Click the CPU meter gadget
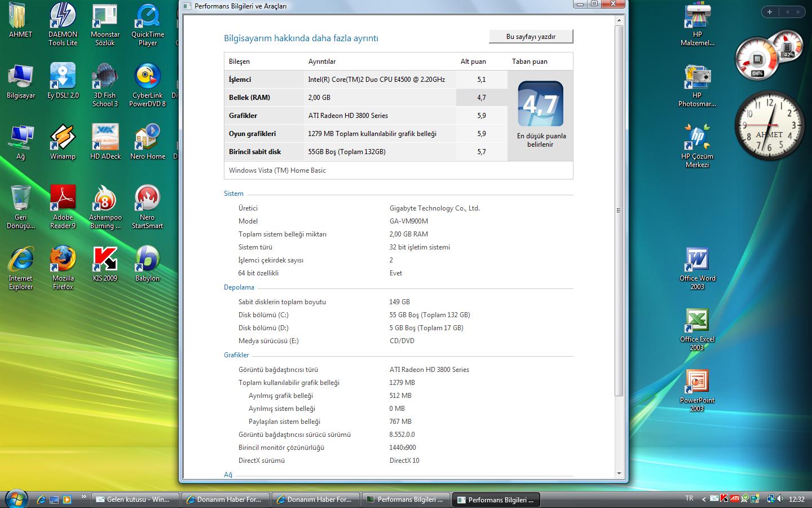 [x=768, y=55]
